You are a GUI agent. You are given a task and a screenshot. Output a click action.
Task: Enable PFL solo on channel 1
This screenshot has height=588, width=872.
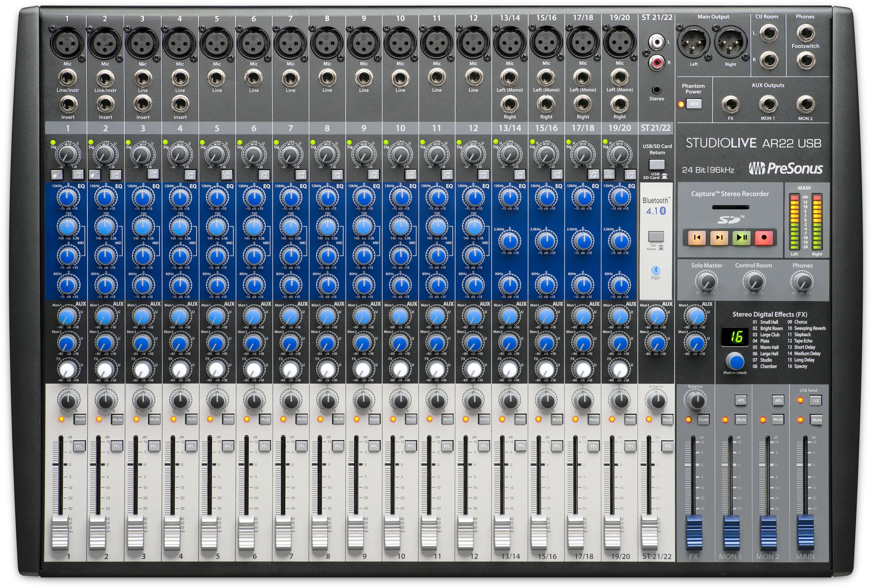tap(79, 446)
